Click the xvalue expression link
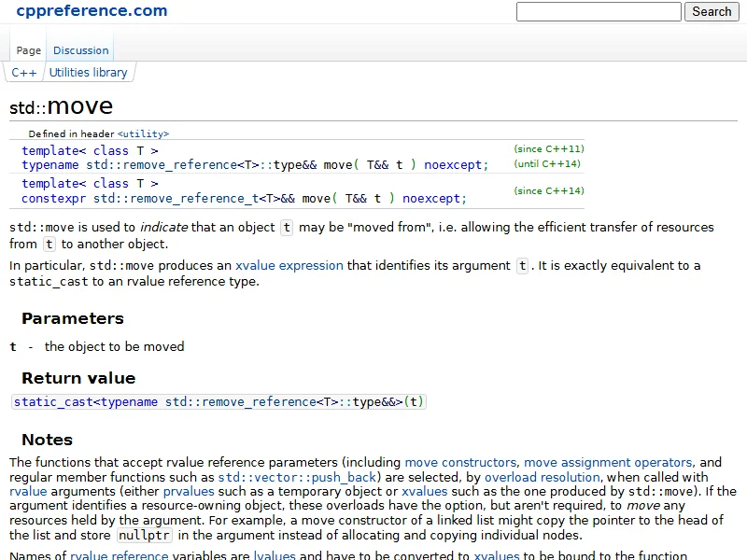 [289, 265]
